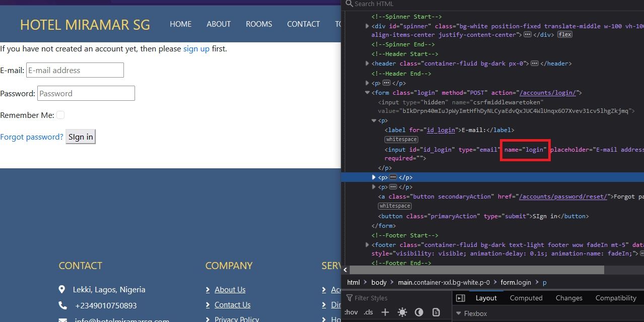The image size is (644, 322).
Task: Collapse the Flexbox section in Layout panel
Action: 459,313
